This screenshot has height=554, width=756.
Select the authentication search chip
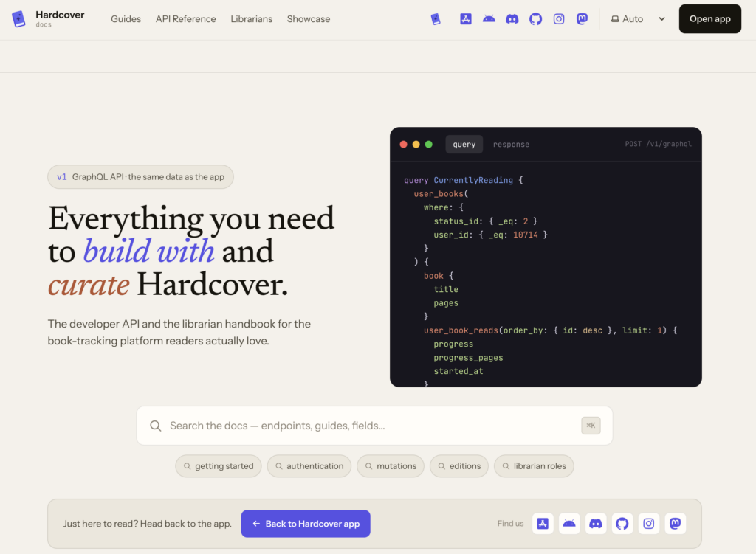tap(309, 465)
